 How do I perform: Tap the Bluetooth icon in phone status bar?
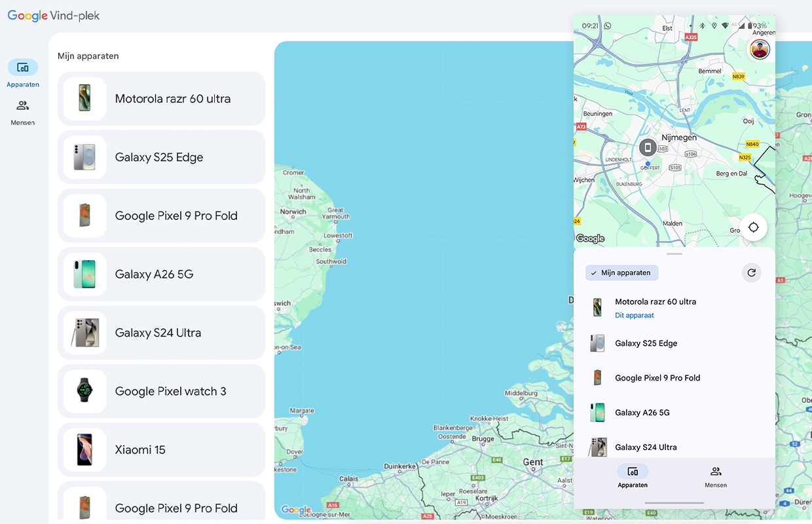click(702, 26)
